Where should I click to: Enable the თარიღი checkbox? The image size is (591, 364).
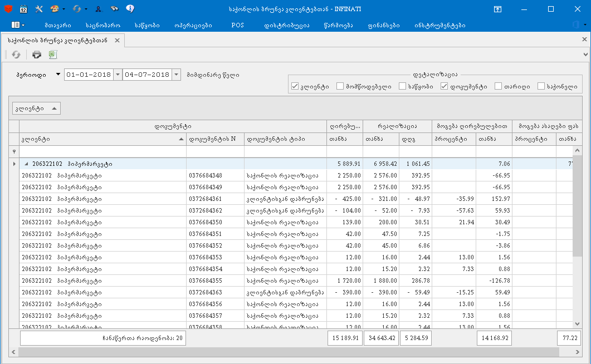click(499, 87)
